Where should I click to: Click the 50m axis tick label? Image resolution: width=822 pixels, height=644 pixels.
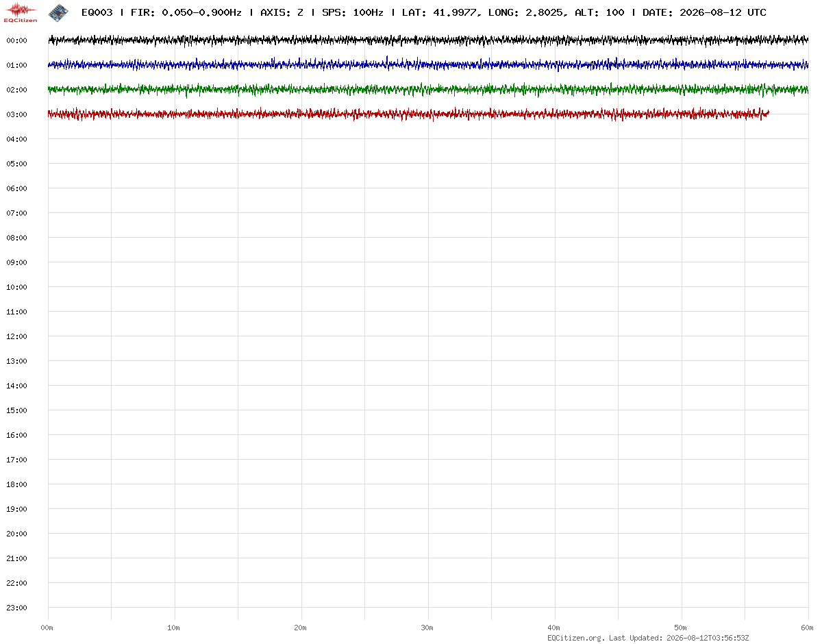click(680, 628)
